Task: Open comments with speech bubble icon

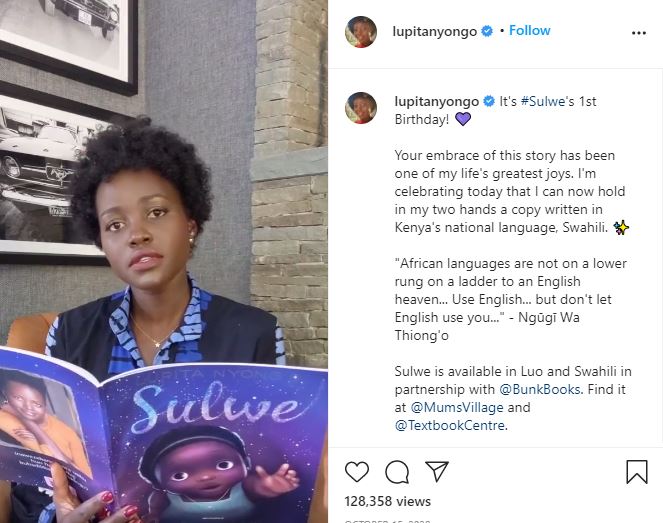Action: click(397, 472)
